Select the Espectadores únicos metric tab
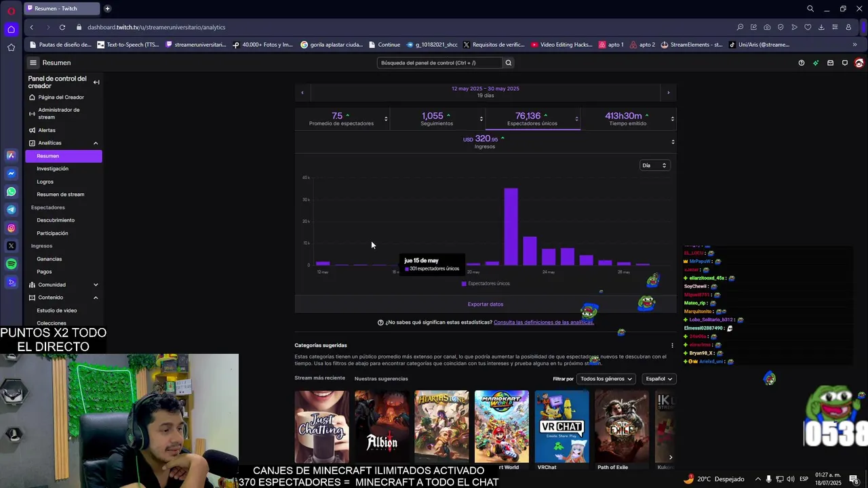The height and width of the screenshot is (488, 868). click(532, 119)
